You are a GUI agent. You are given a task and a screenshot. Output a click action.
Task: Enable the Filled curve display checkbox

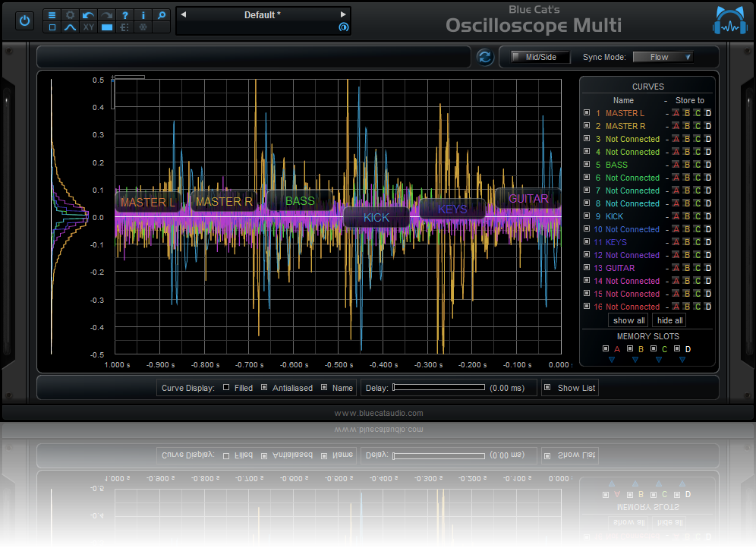tap(226, 388)
